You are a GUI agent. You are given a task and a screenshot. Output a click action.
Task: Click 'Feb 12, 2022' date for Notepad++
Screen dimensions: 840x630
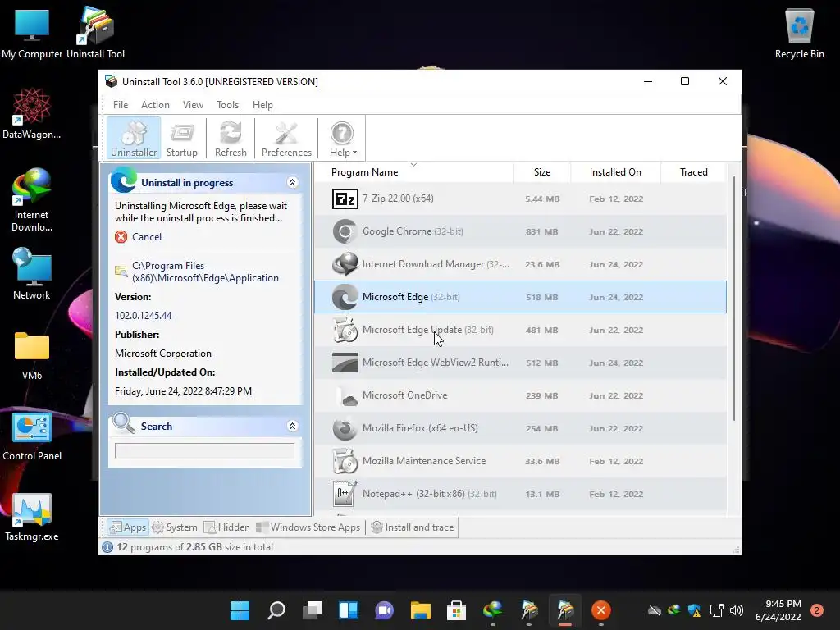[x=616, y=494]
